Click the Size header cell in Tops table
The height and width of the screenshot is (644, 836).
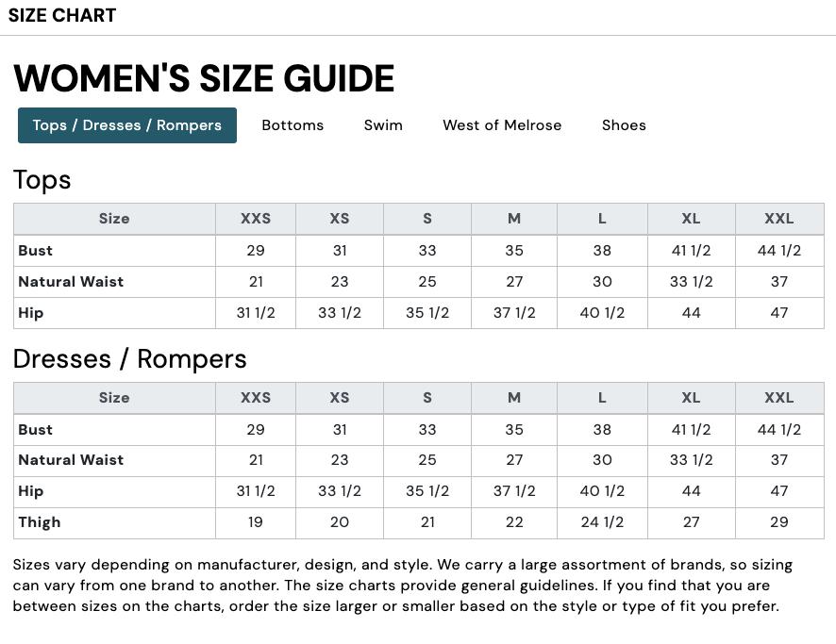(114, 218)
